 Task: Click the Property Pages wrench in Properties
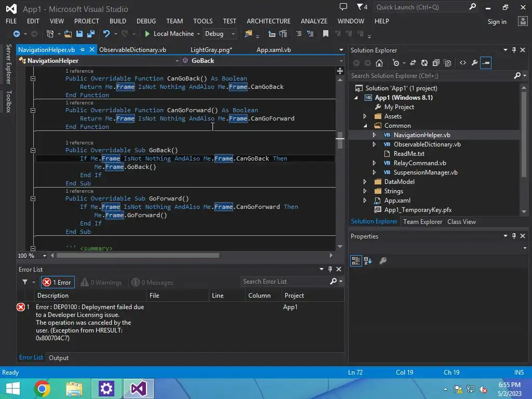pyautogui.click(x=383, y=261)
